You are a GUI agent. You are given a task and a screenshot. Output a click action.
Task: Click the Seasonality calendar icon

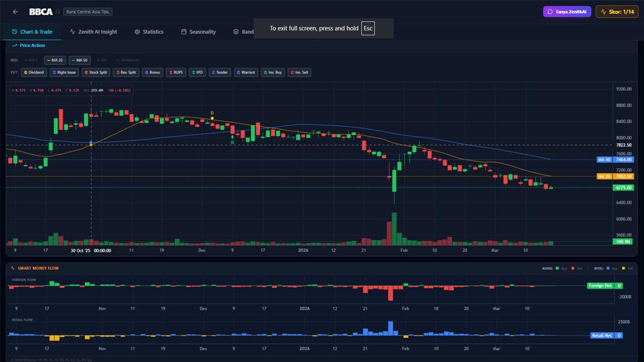[184, 32]
